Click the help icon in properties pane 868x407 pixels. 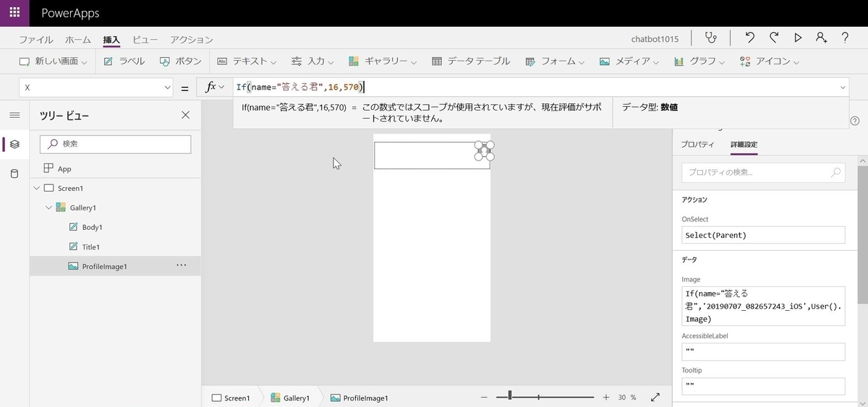[855, 121]
